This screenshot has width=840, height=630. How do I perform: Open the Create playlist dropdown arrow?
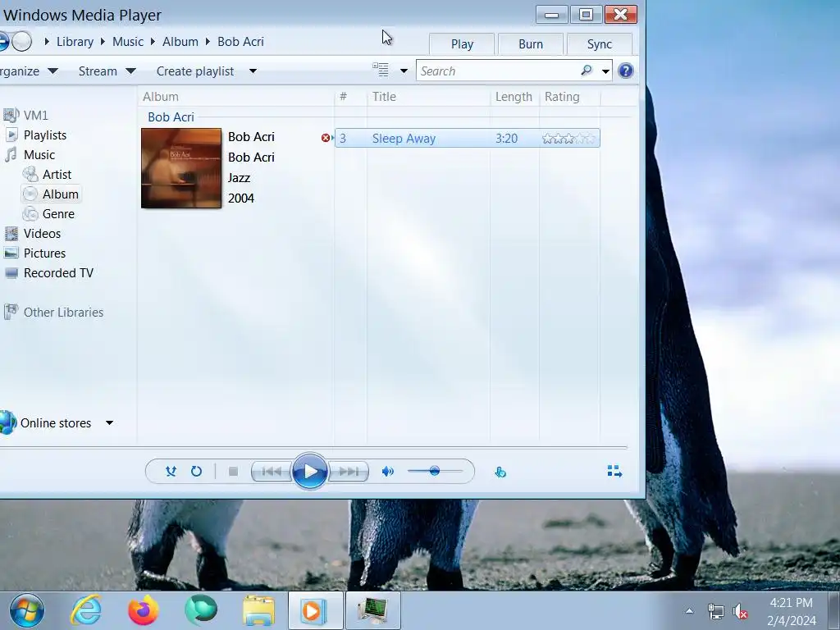[x=253, y=71]
